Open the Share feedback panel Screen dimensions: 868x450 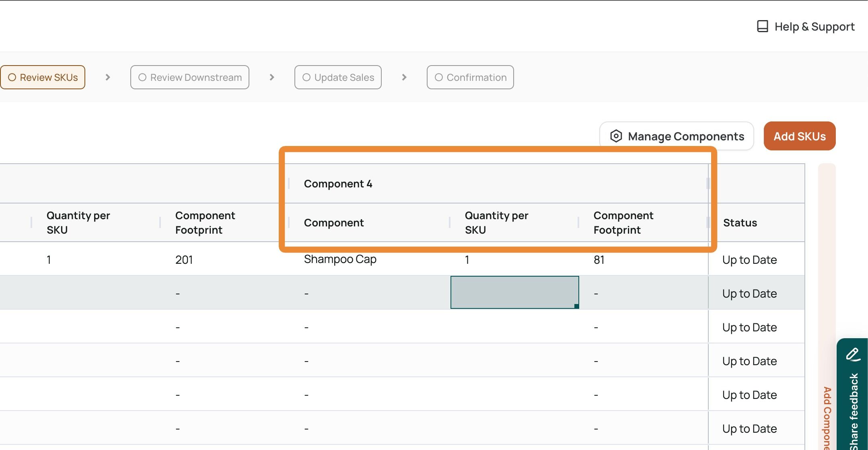(x=853, y=394)
